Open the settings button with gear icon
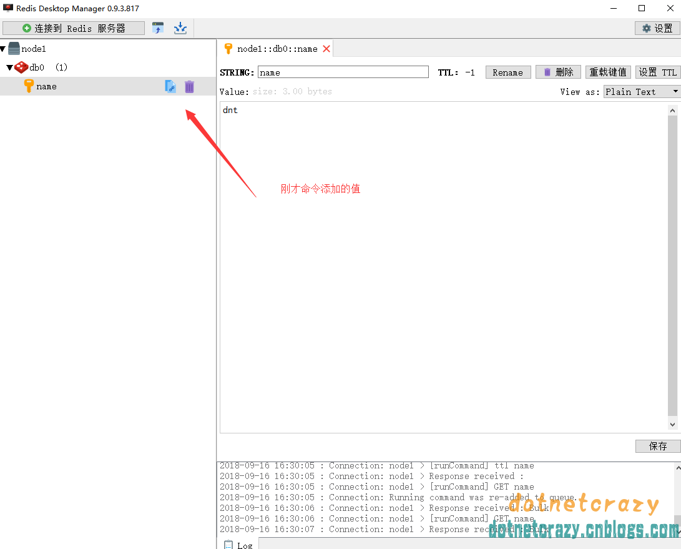 657,28
